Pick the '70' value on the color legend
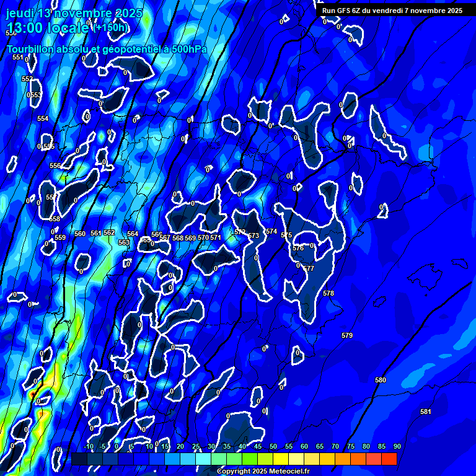This screenshot has width=476, height=476. point(335,446)
